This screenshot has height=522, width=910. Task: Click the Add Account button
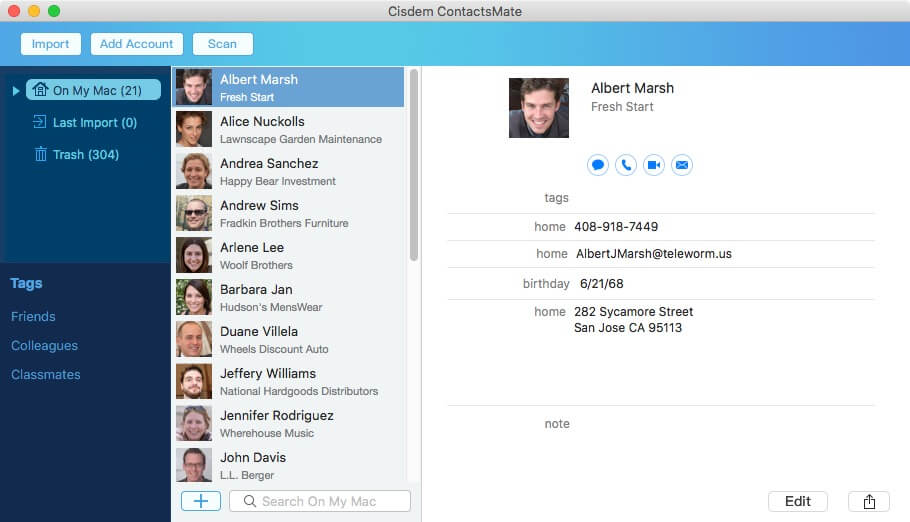tap(137, 44)
